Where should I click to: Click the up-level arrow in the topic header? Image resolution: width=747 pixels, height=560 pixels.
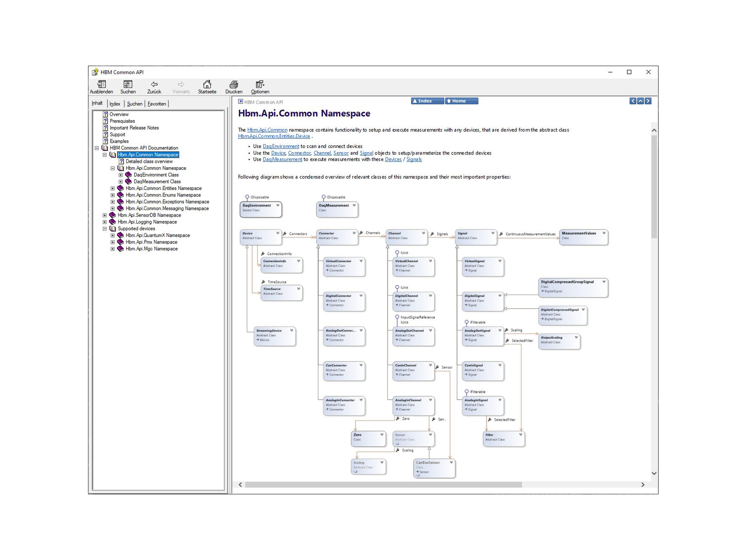(640, 101)
